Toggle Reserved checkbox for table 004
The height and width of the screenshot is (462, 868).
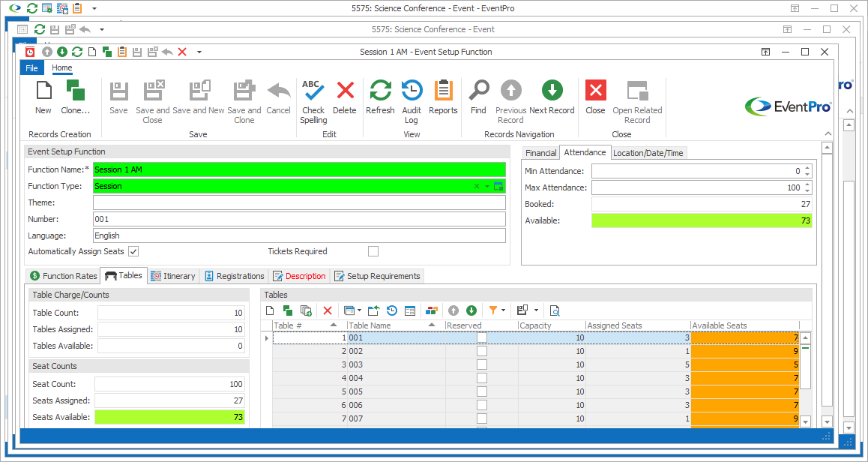point(482,378)
